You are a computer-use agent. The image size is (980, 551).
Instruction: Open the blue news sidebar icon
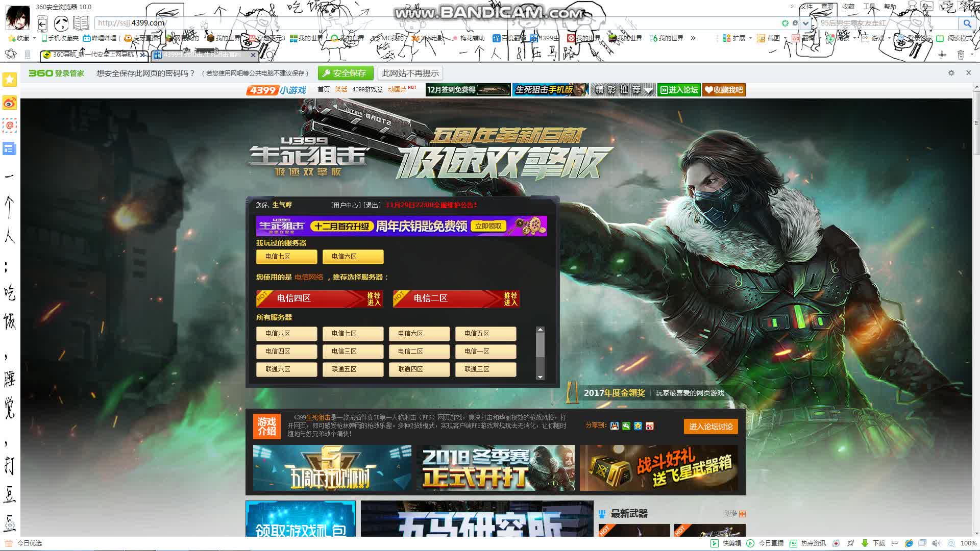click(x=10, y=149)
